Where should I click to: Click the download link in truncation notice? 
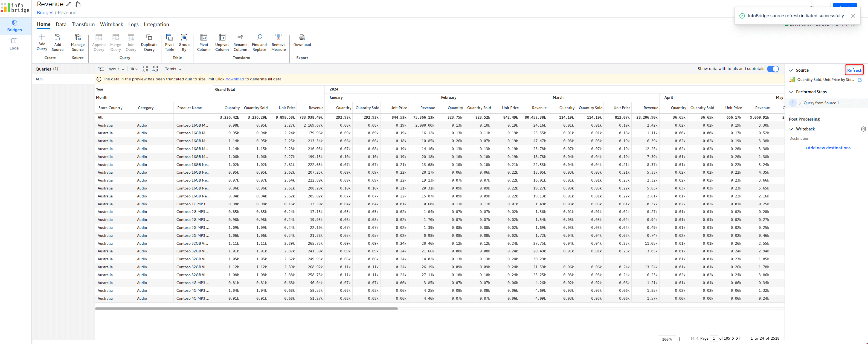tap(234, 79)
